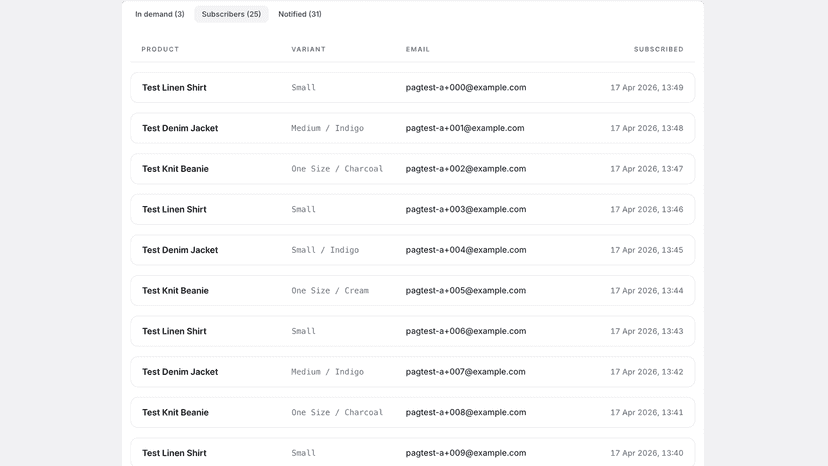Click email pagtest-a+003@example.com
The image size is (828, 466).
(466, 210)
